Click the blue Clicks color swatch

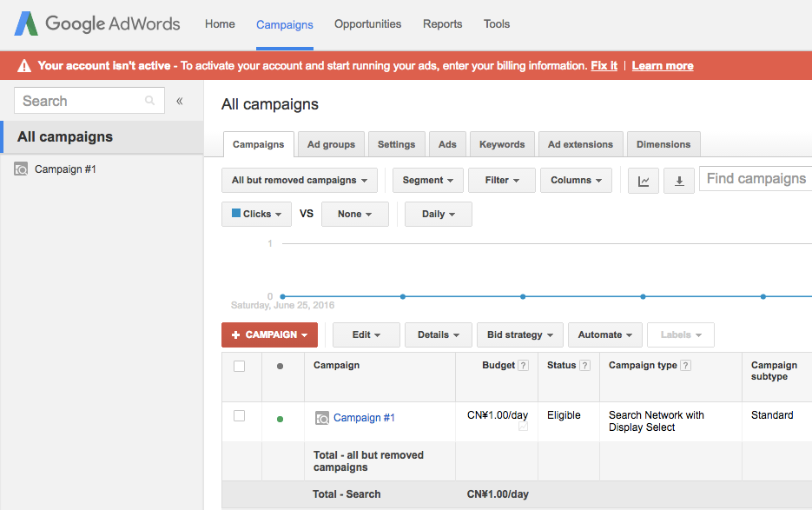(x=236, y=213)
